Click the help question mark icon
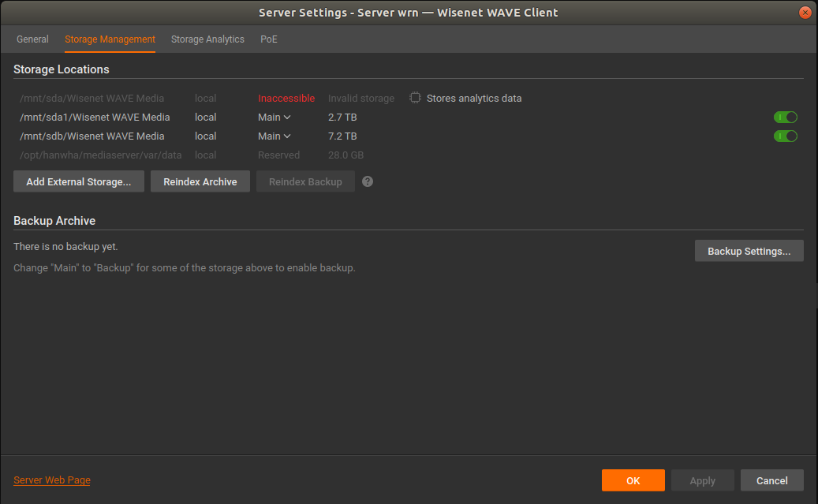This screenshot has width=818, height=504. pos(368,181)
